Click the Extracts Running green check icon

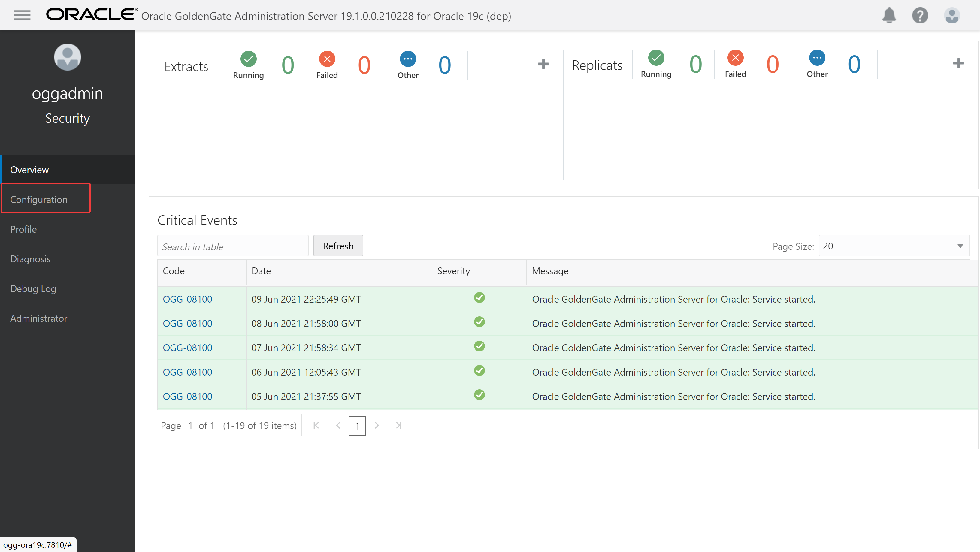[248, 59]
